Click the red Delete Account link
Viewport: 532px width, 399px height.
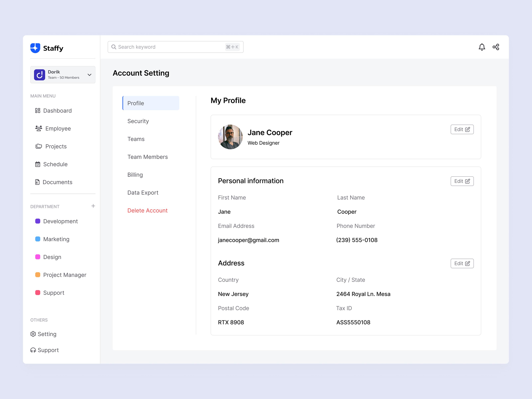[147, 210]
